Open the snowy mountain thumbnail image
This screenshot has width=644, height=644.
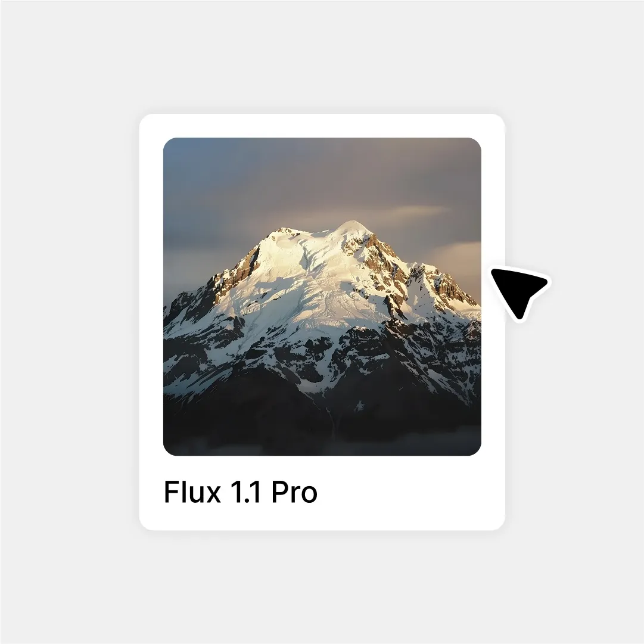click(x=322, y=297)
